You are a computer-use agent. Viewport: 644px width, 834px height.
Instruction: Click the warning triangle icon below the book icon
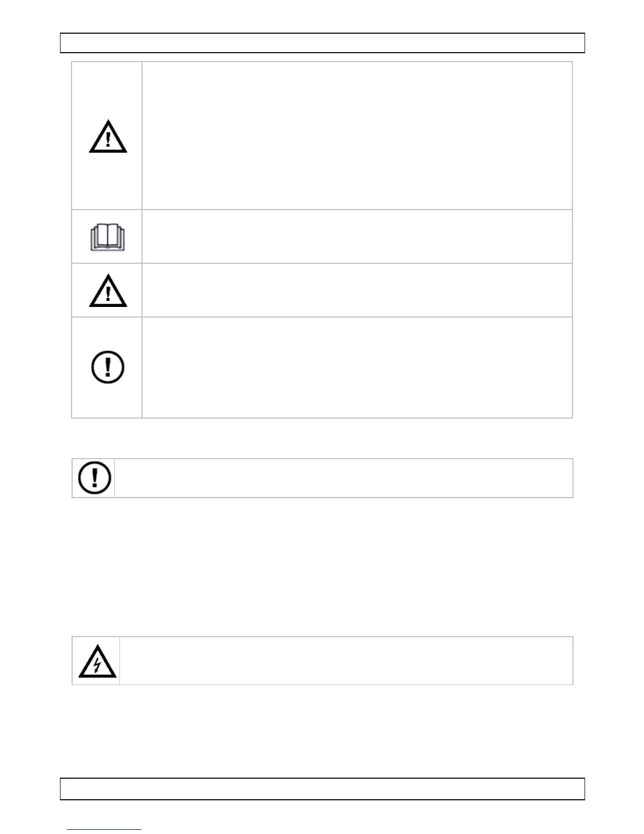point(108,291)
